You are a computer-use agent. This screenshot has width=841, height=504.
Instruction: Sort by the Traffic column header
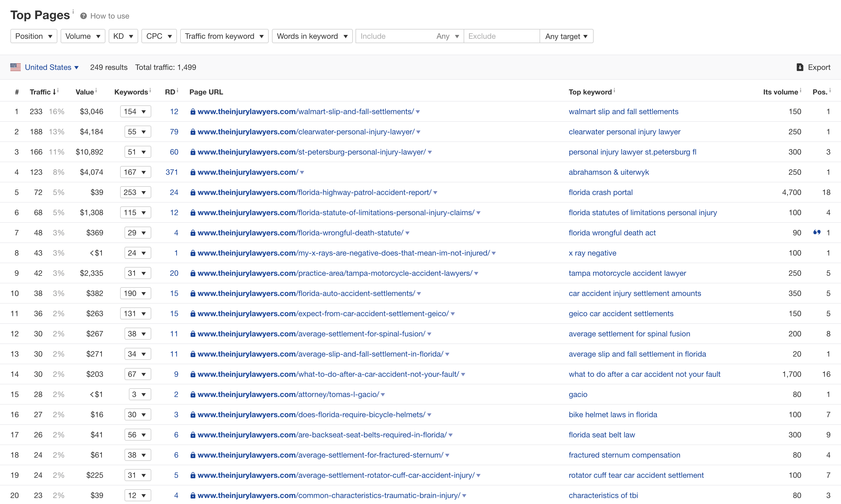[43, 92]
